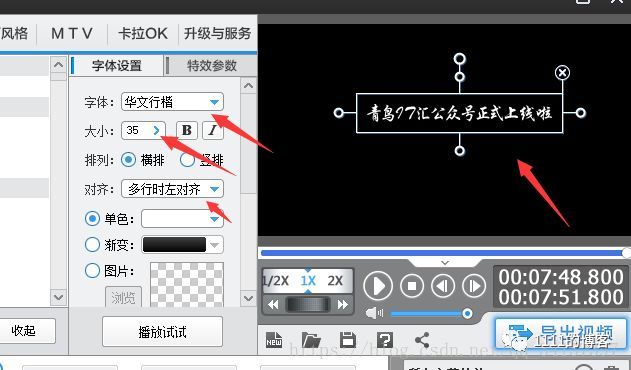Viewport: 631px width, 370px height.
Task: Stop video playback with the stop icon
Action: click(x=412, y=286)
